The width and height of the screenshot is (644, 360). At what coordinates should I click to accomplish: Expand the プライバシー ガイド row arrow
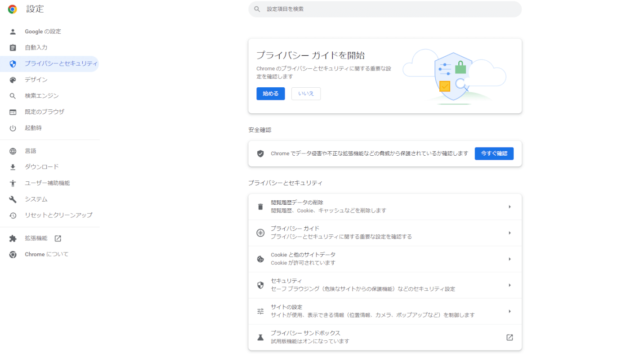click(x=510, y=233)
